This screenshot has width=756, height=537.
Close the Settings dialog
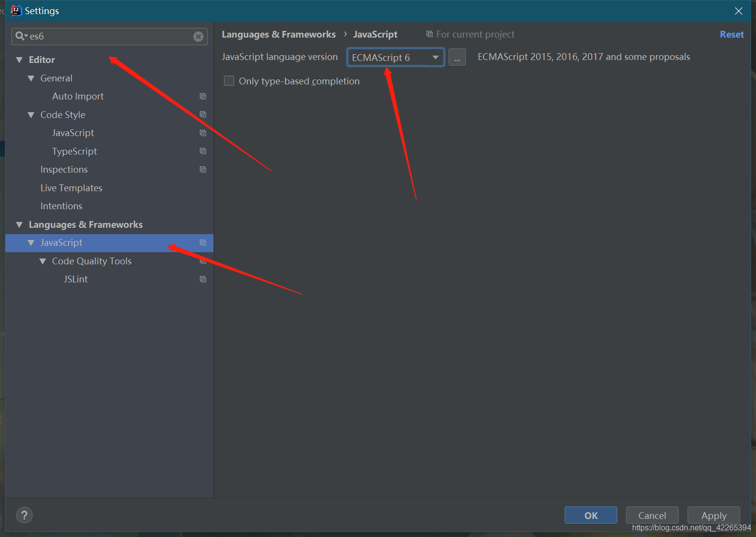pos(739,11)
